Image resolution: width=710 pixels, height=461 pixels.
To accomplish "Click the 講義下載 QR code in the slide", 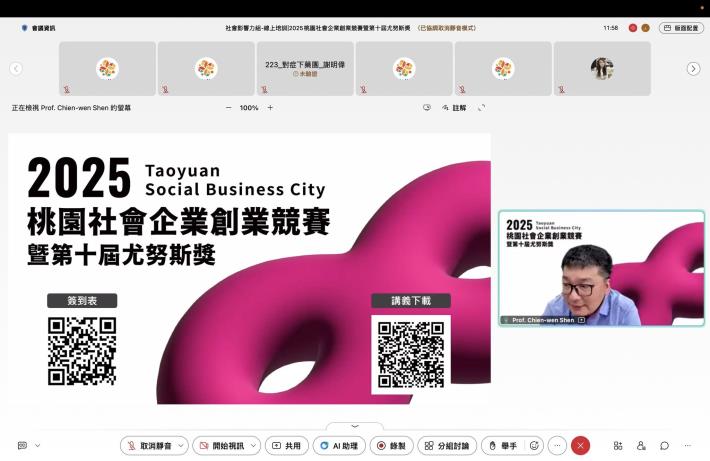I will (411, 355).
